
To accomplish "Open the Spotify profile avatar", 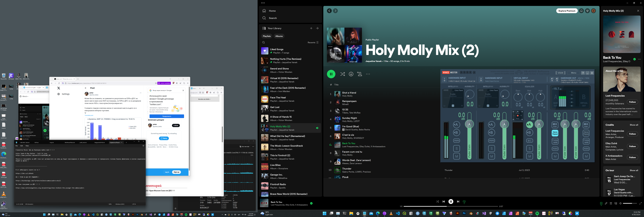I will click(593, 11).
